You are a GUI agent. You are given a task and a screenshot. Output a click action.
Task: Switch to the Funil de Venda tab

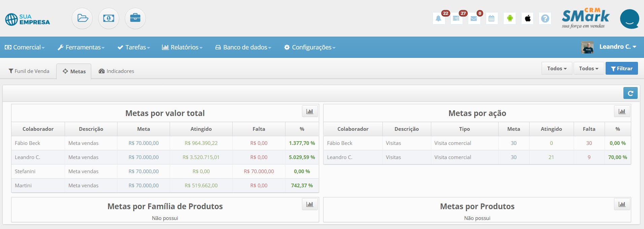(x=29, y=71)
